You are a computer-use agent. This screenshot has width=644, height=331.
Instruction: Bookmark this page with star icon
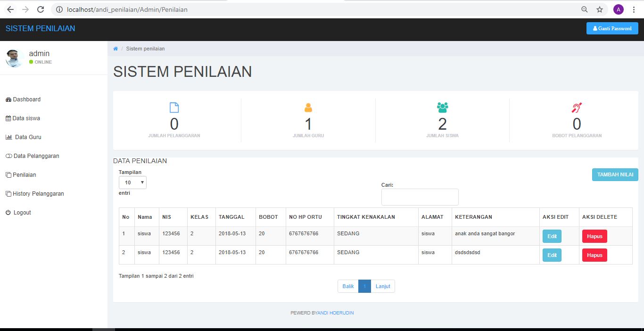600,9
